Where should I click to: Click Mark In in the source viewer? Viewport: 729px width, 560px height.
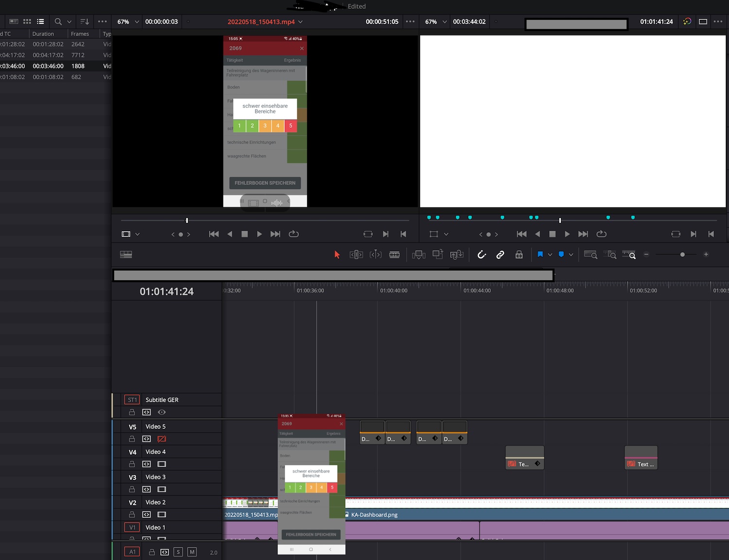(x=385, y=234)
